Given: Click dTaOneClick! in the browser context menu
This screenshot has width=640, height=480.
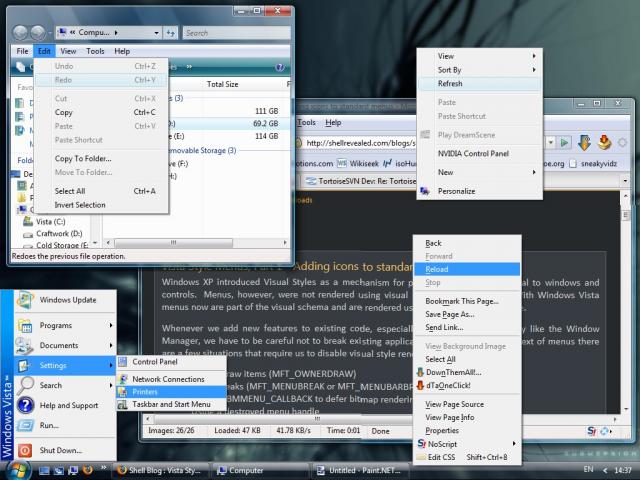Looking at the screenshot, I should coord(467,385).
